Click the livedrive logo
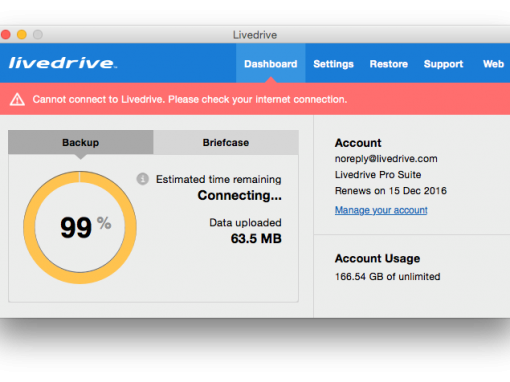Image resolution: width=510 pixels, height=382 pixels. [63, 63]
